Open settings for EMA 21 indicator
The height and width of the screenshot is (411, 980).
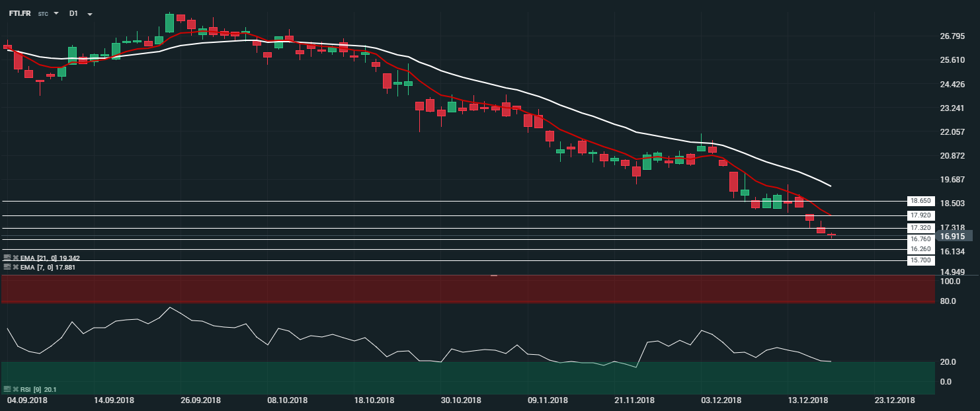coord(7,258)
